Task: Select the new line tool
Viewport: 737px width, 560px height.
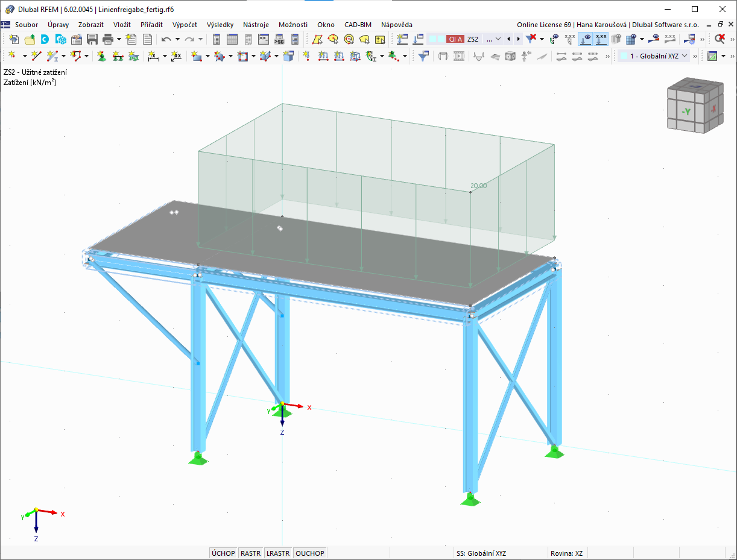Action: [x=36, y=56]
